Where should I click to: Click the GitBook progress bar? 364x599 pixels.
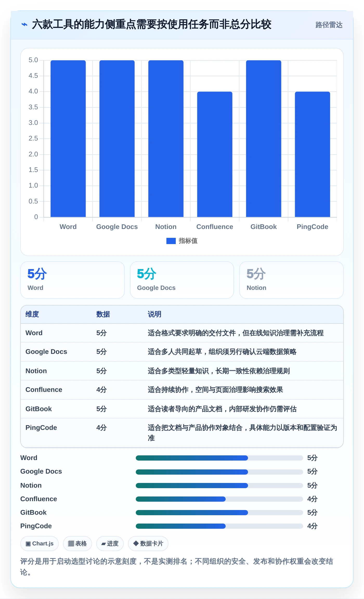click(219, 513)
